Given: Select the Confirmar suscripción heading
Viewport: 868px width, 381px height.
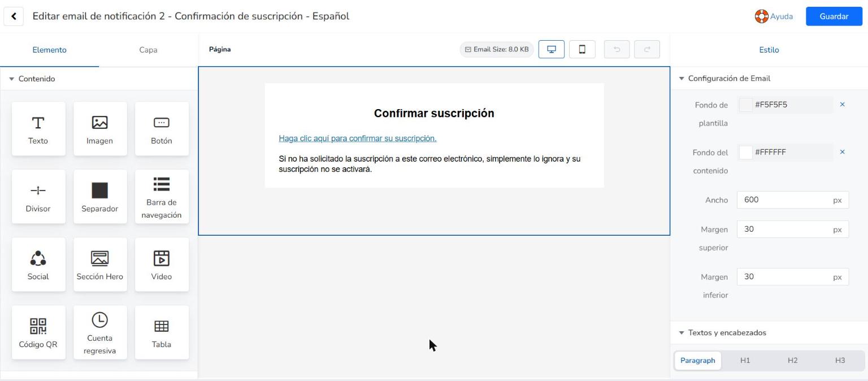Looking at the screenshot, I should pos(434,113).
